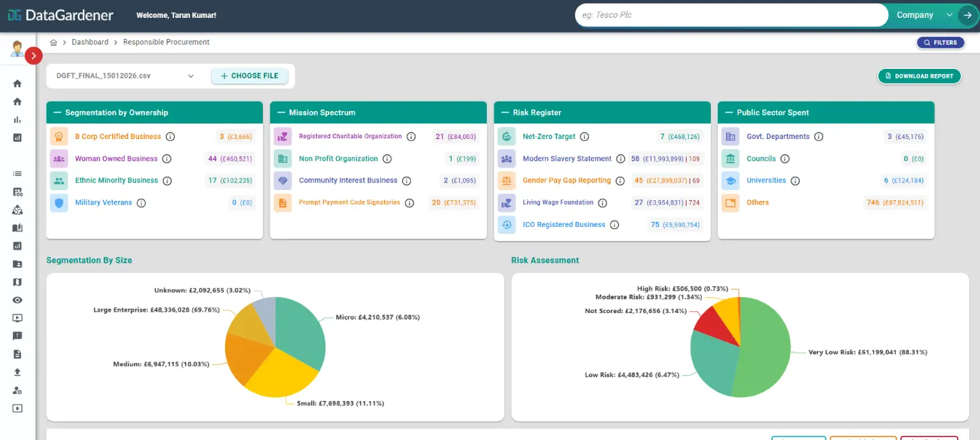Select the analytics bar chart icon in sidebar
This screenshot has width=980, height=440.
tap(17, 118)
